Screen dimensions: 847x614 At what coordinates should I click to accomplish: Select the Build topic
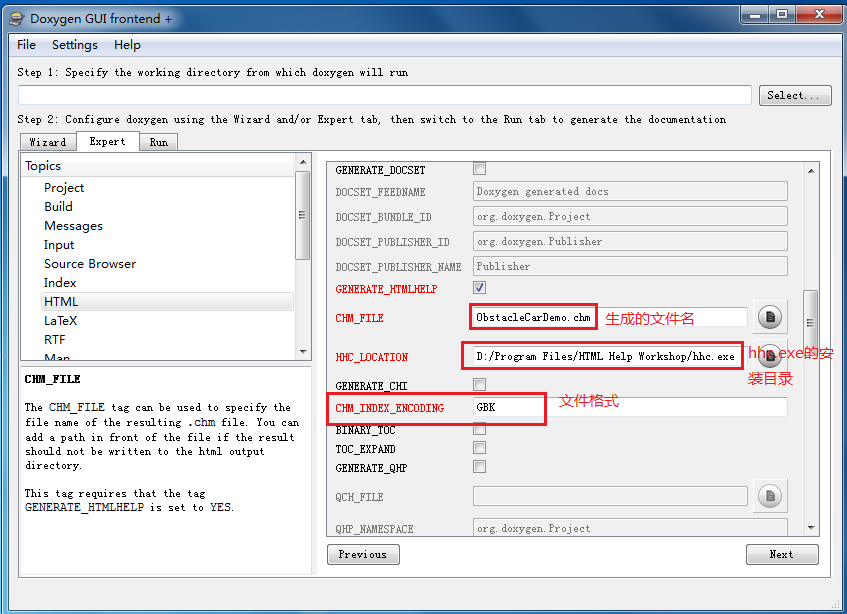pos(58,207)
